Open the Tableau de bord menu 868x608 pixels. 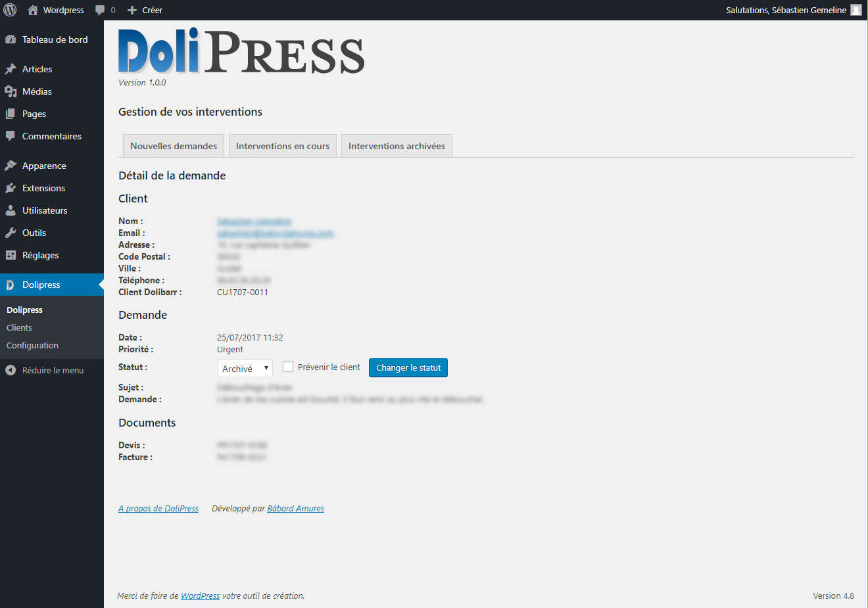(x=52, y=39)
